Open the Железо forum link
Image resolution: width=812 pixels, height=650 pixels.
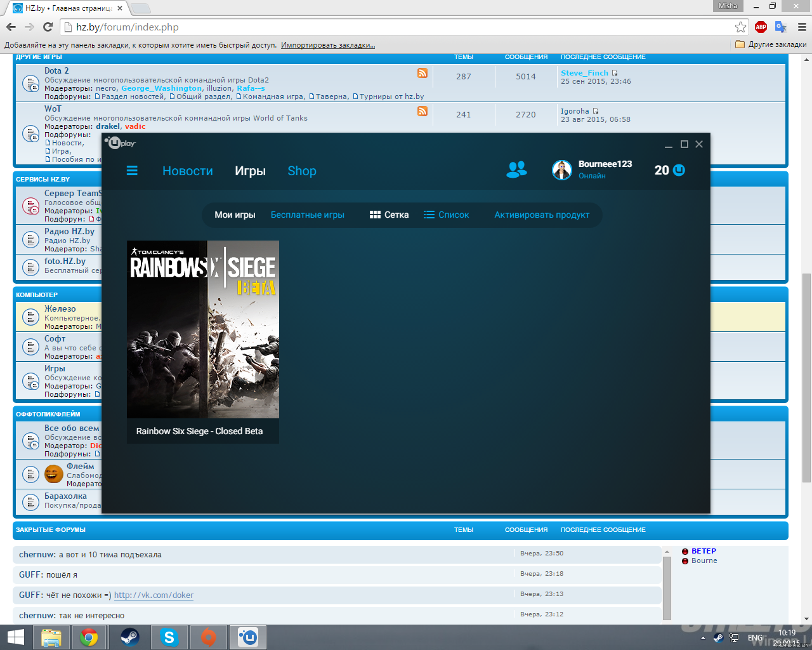click(x=60, y=308)
